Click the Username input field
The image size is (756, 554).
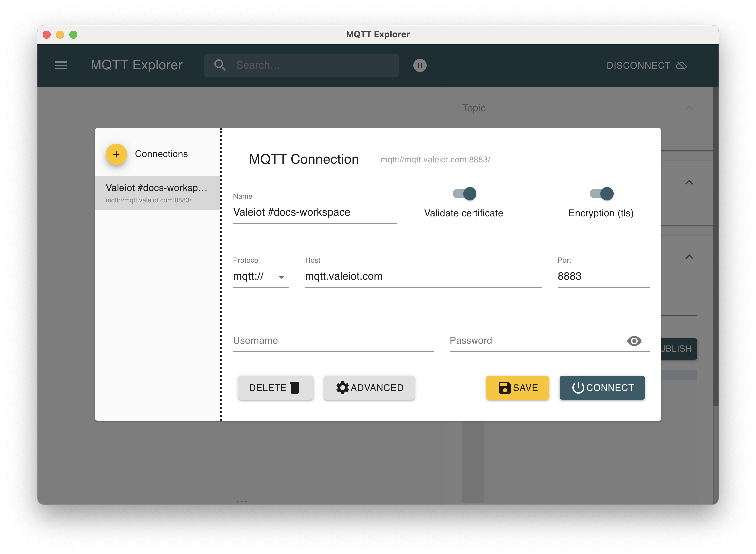point(333,341)
